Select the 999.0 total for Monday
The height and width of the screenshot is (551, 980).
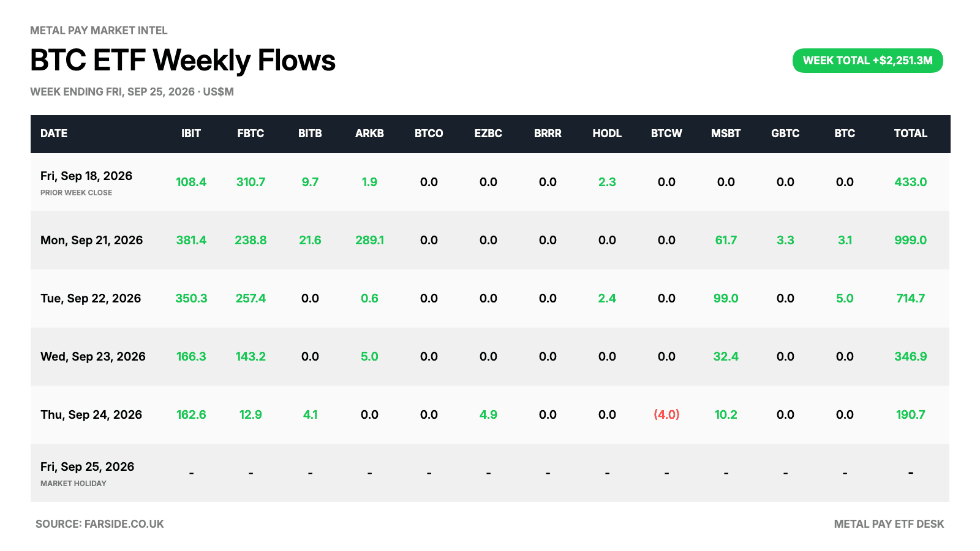coord(911,240)
